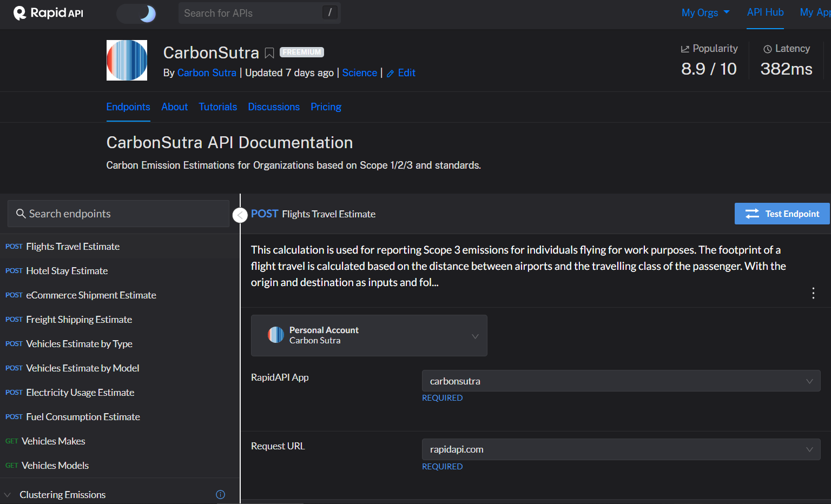Select eCommerce Shipment Estimate endpoint
This screenshot has width=831, height=504.
click(119, 295)
